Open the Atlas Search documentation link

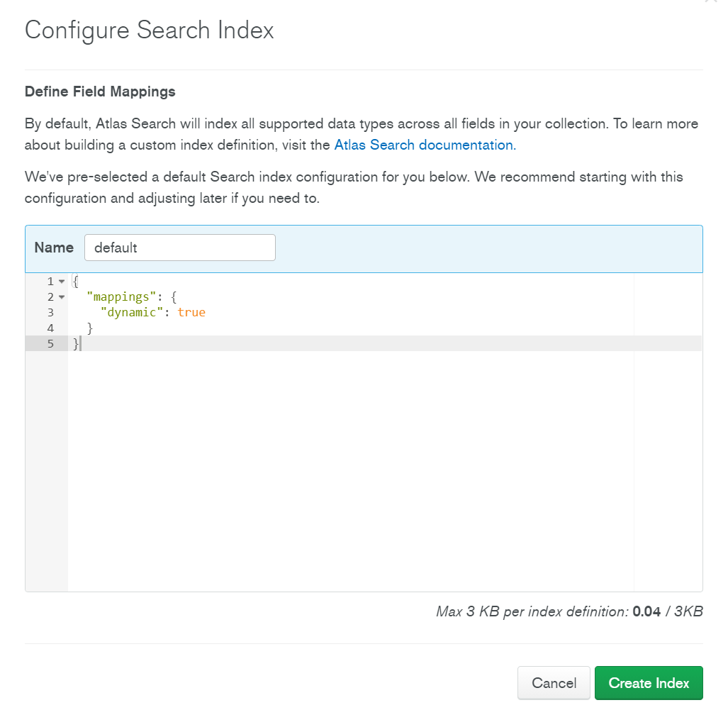(x=425, y=145)
